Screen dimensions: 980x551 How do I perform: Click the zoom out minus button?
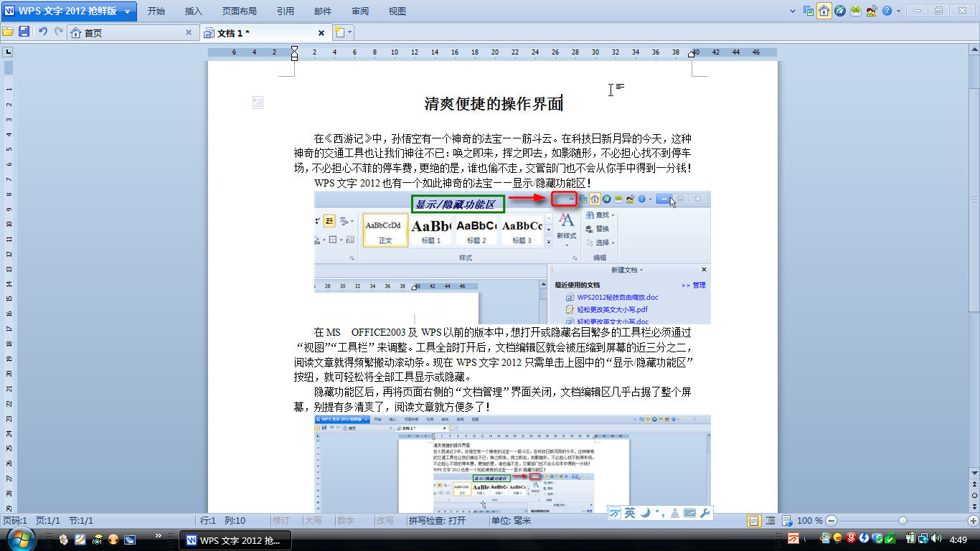(x=831, y=521)
